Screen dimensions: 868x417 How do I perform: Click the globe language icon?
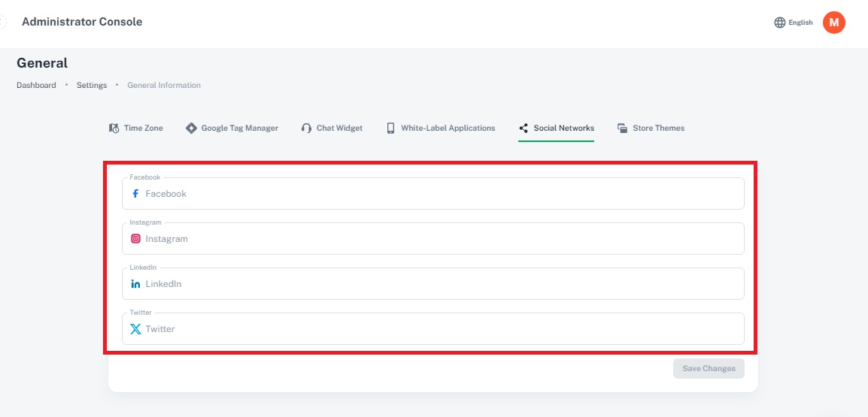click(779, 23)
